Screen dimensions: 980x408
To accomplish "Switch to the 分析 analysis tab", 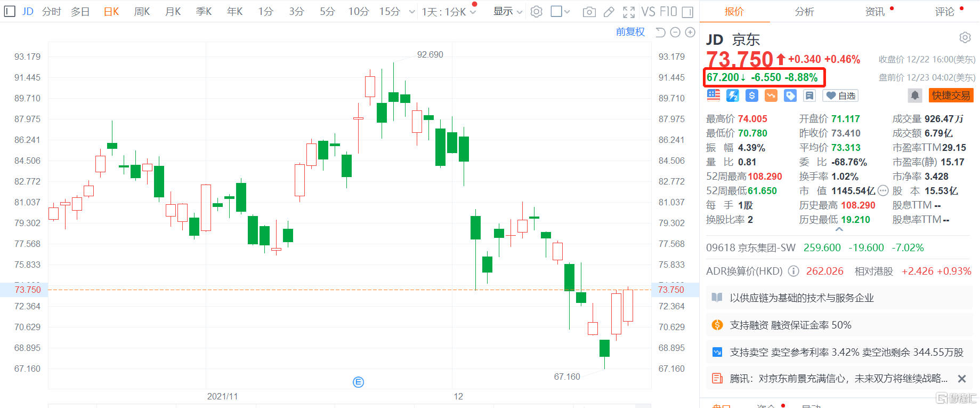I will tap(804, 11).
